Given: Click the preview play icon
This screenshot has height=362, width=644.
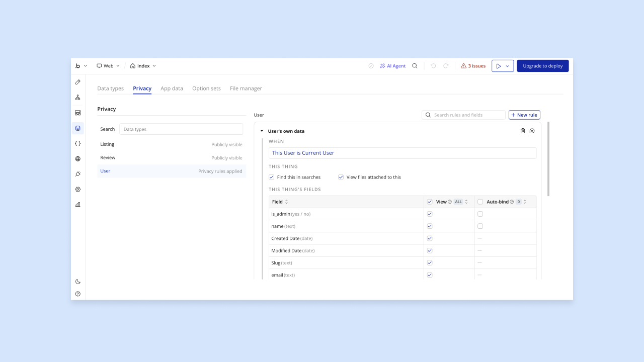Looking at the screenshot, I should click(x=498, y=66).
